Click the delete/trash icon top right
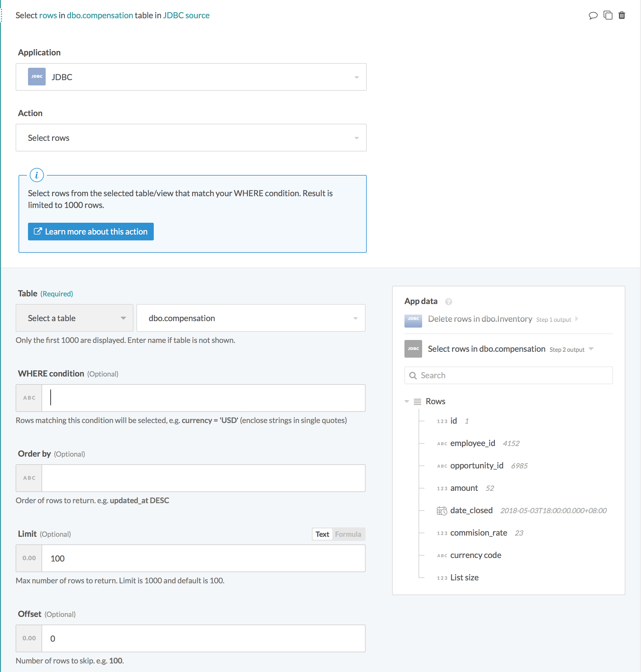The image size is (641, 672). 622,14
